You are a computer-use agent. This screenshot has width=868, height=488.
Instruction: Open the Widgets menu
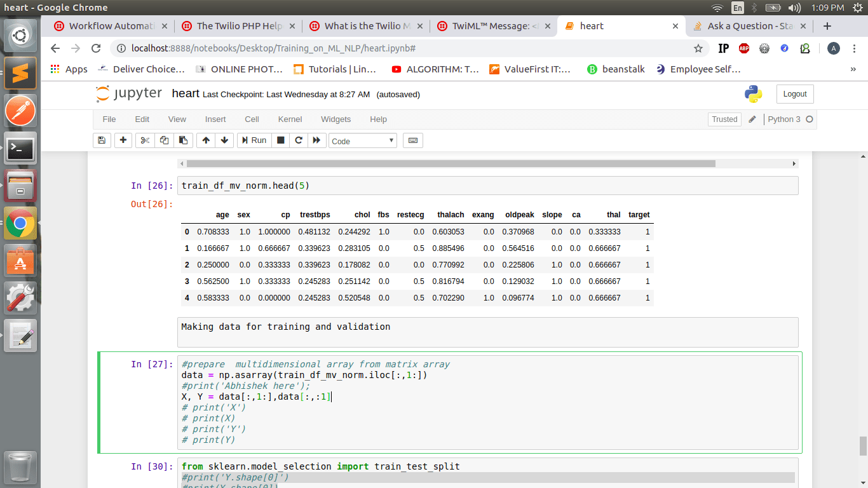point(336,119)
